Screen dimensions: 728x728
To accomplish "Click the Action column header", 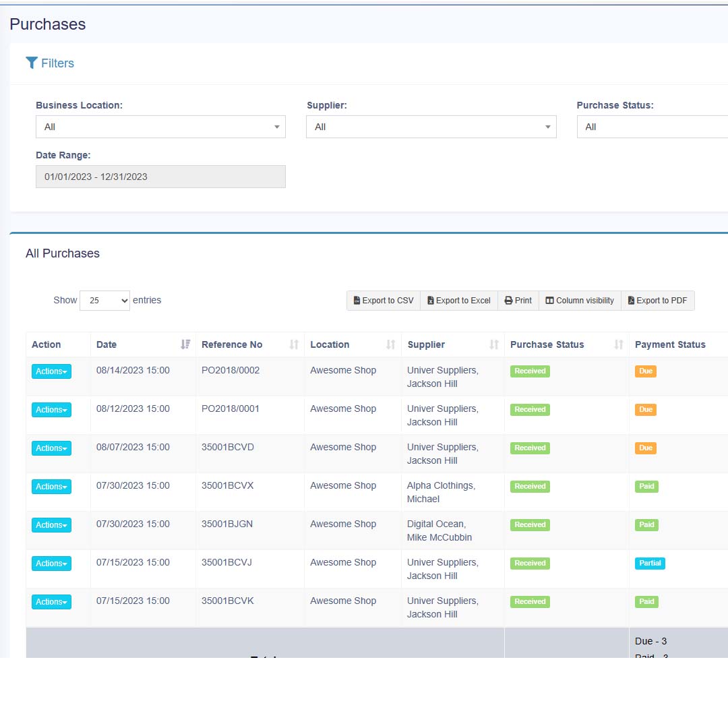I will pyautogui.click(x=46, y=344).
